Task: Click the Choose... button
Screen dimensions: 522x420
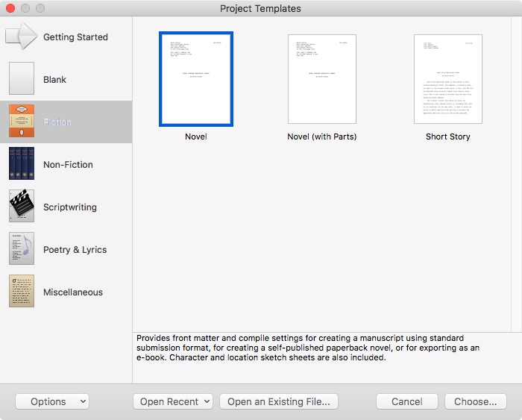Action: click(475, 401)
